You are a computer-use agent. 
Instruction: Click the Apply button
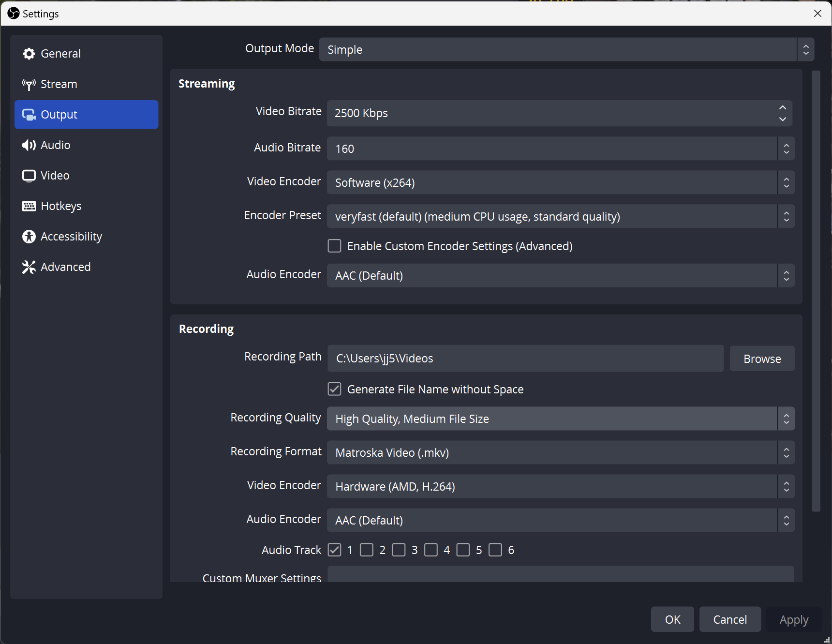point(794,619)
